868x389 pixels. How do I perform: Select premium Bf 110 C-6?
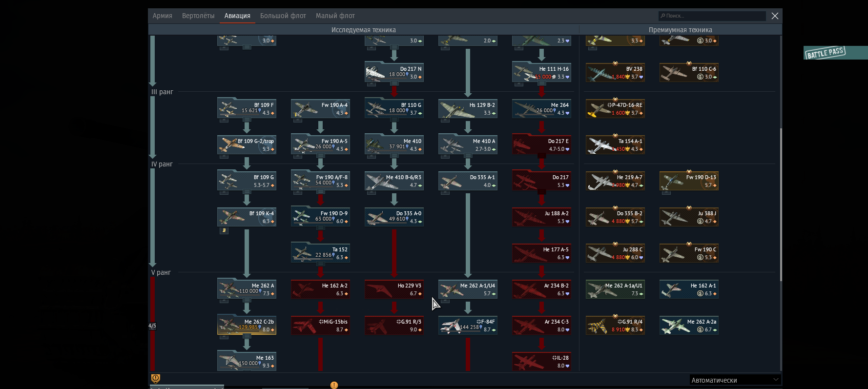689,73
